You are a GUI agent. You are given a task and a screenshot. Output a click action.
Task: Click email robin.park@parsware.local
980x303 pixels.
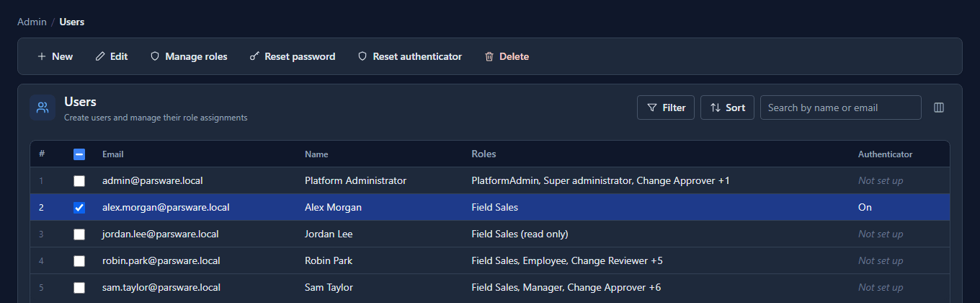pyautogui.click(x=161, y=261)
